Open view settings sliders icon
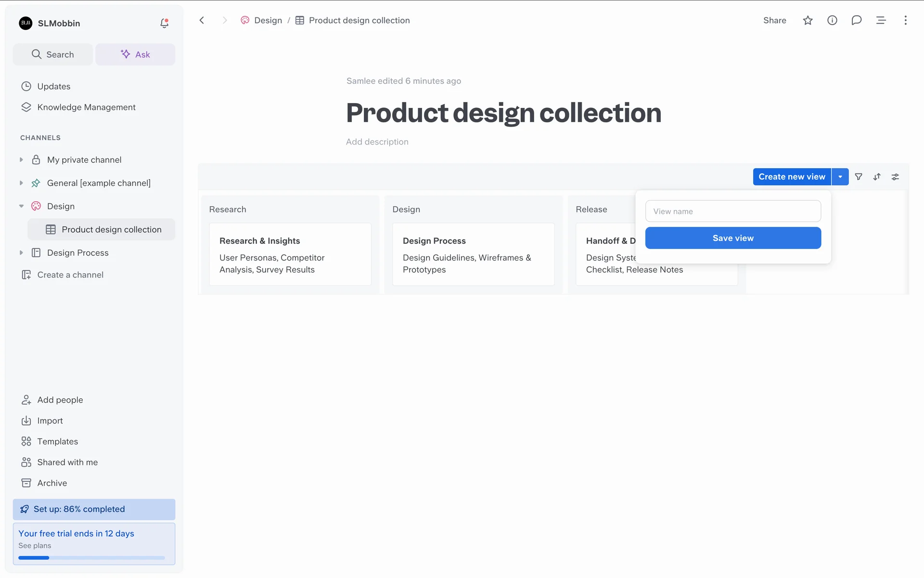Image resolution: width=924 pixels, height=578 pixels. [x=895, y=177]
